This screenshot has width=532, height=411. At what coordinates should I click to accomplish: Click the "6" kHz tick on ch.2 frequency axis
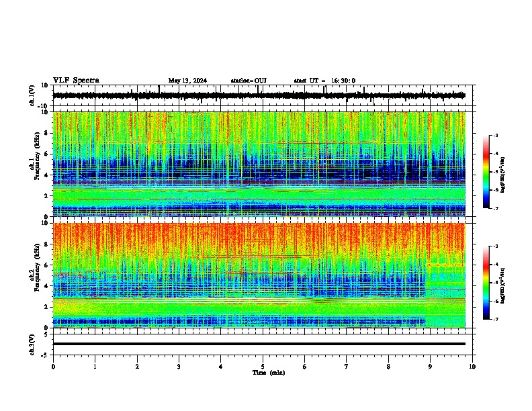point(47,265)
